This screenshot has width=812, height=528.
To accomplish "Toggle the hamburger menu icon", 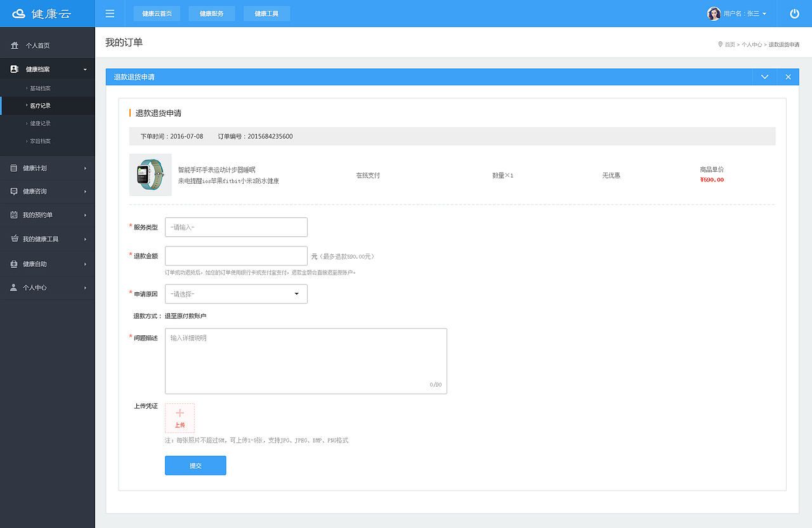I will [110, 13].
